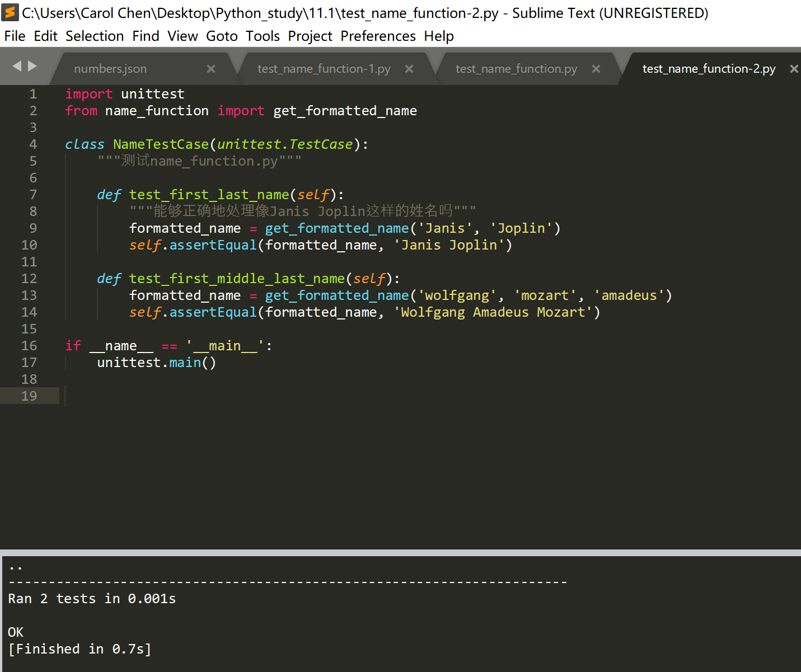This screenshot has width=801, height=672.
Task: Click the Sublime Text app icon in title bar
Action: (10, 12)
